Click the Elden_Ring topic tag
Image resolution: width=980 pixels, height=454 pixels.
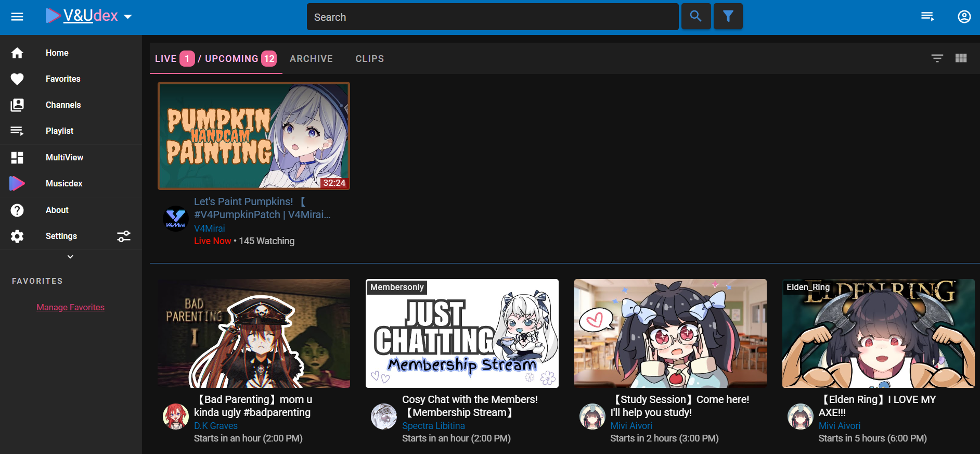(808, 287)
